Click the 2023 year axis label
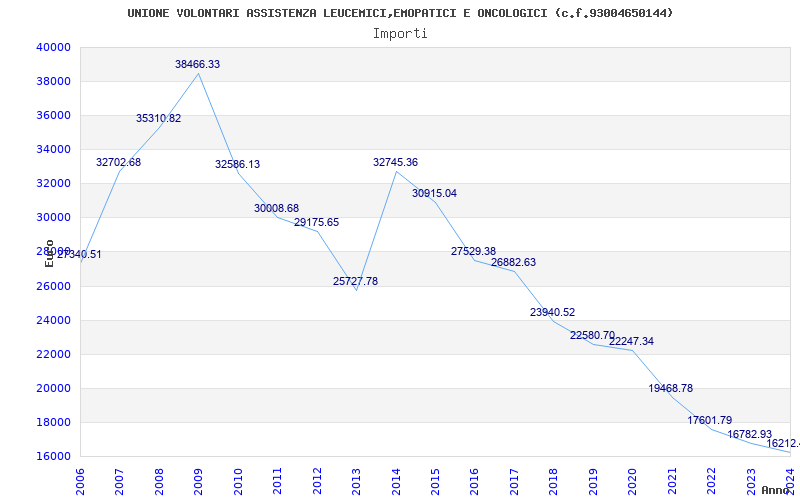 tap(751, 481)
